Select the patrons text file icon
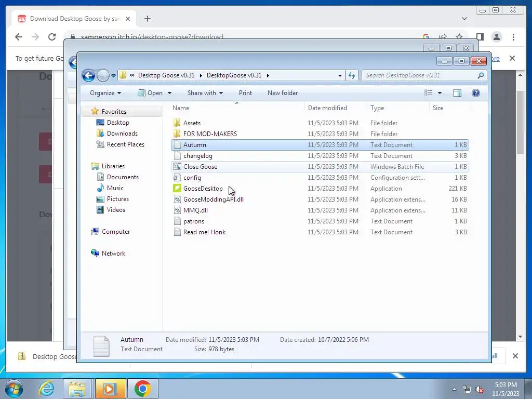This screenshot has width=532, height=399. pyautogui.click(x=177, y=221)
